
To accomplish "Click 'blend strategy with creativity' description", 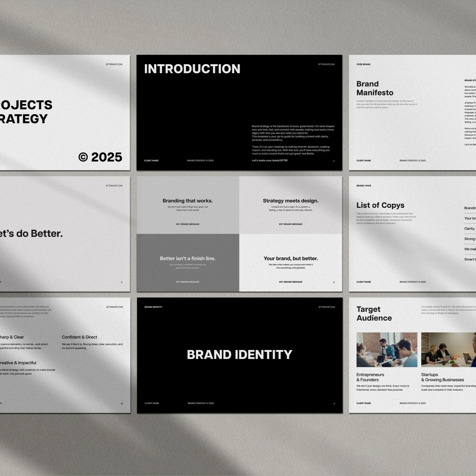I will point(28,372).
